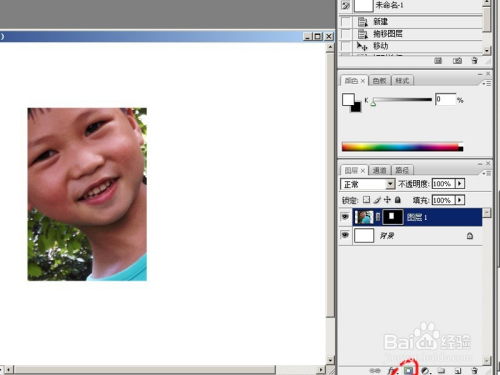The height and width of the screenshot is (375, 500).
Task: Open the 不透明度 opacity slider arrow
Action: click(460, 183)
